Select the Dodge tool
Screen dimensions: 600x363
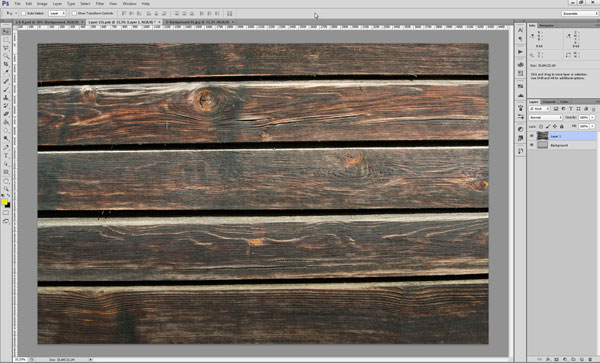6,138
